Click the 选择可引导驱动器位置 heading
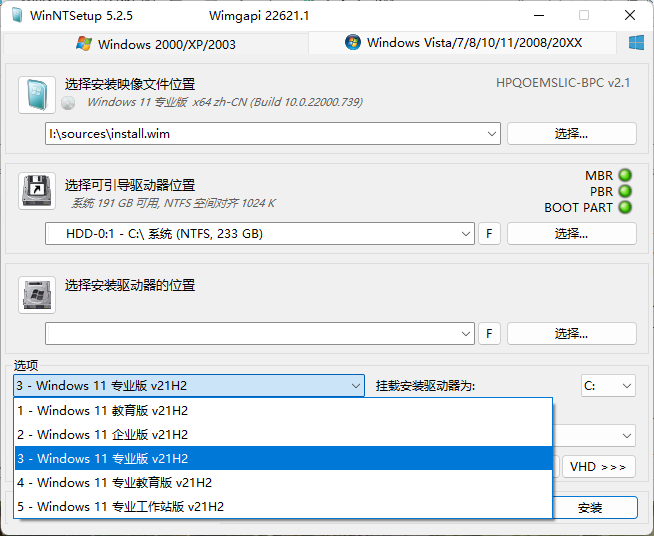The image size is (654, 536). 130,185
